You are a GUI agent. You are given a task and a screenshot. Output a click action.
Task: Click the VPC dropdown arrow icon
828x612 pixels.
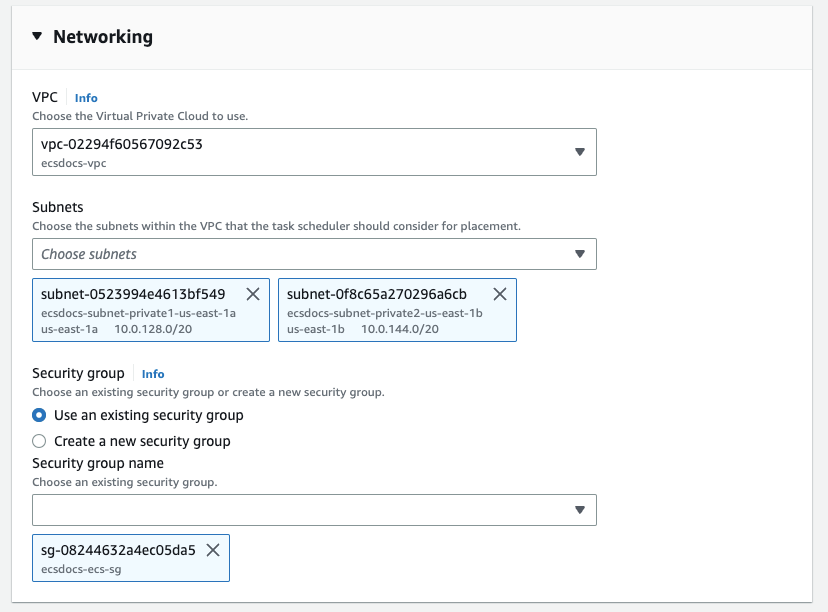[579, 152]
